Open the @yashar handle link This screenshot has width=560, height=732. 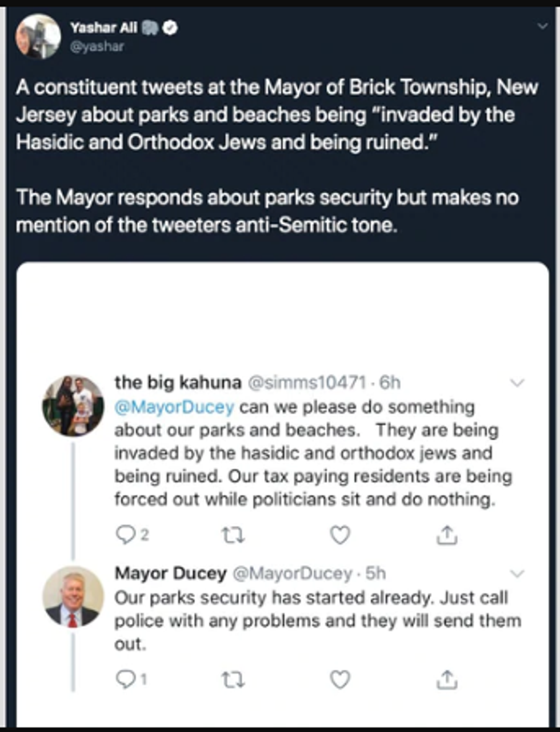97,47
